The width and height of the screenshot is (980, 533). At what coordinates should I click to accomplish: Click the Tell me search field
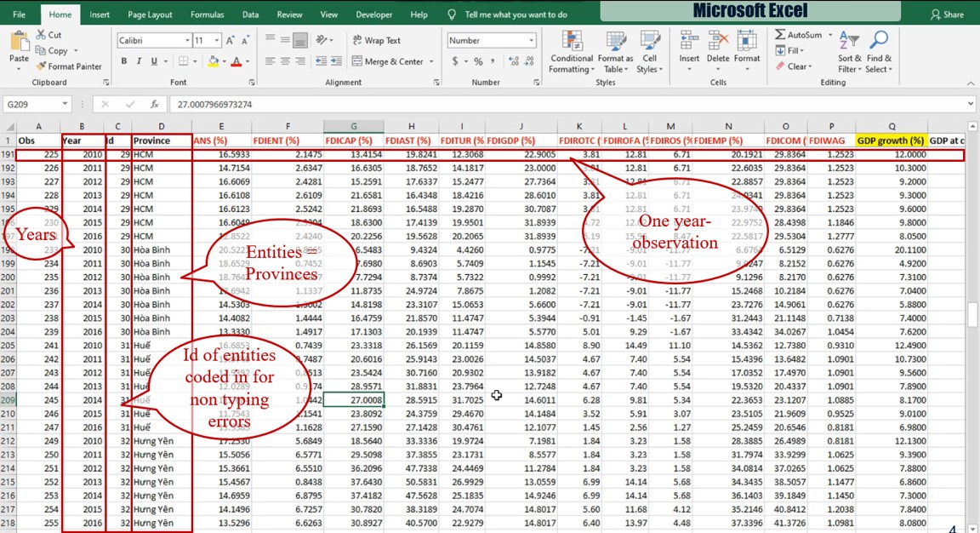516,14
